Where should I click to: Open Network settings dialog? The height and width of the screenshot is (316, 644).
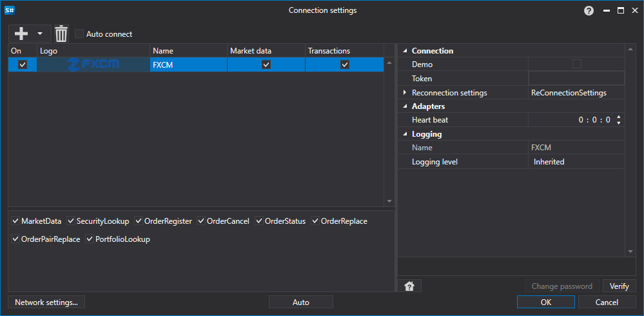46,302
